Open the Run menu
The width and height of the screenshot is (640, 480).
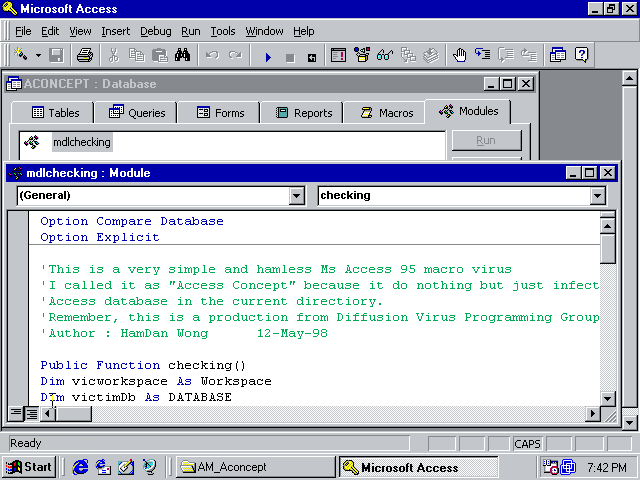tap(191, 31)
